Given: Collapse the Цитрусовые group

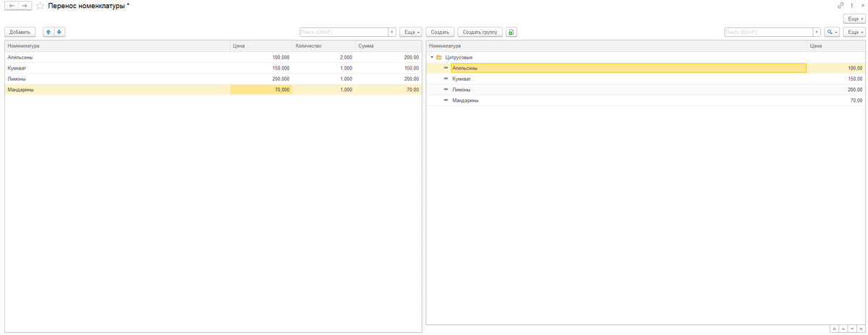Looking at the screenshot, I should pyautogui.click(x=432, y=57).
